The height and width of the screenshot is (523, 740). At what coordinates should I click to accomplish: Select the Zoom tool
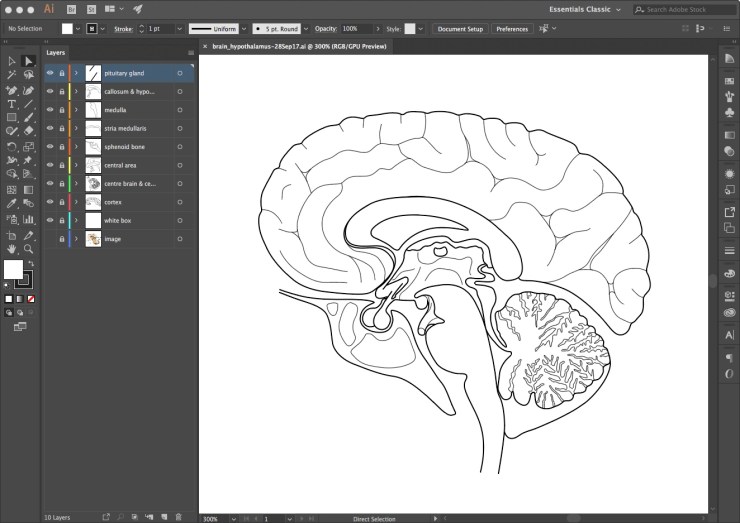(29, 248)
